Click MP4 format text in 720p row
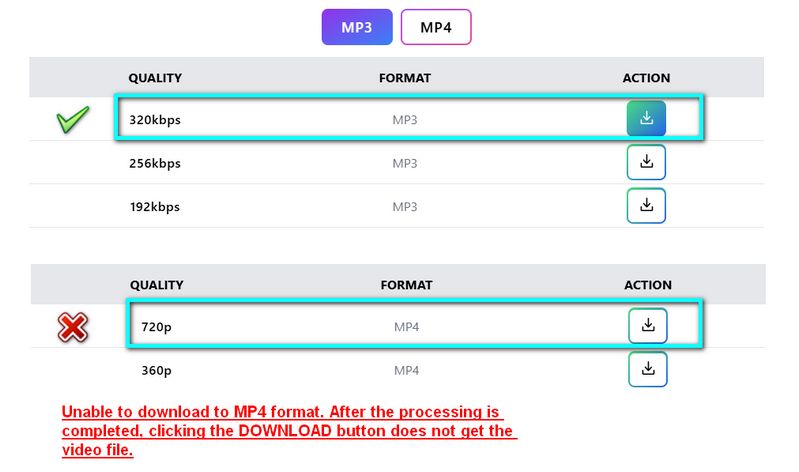Screen dimensions: 799x472 pyautogui.click(x=406, y=327)
